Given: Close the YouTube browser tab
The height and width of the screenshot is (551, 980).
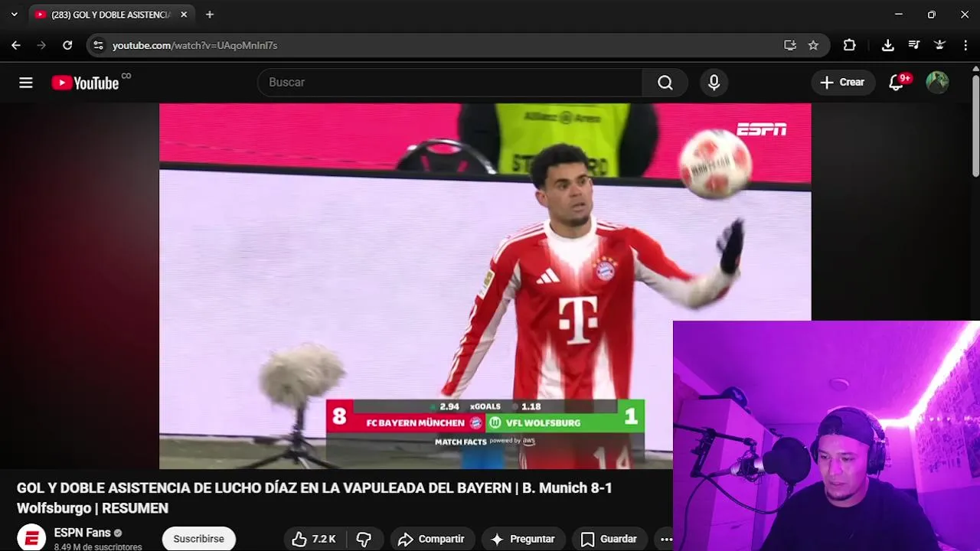Looking at the screenshot, I should tap(184, 15).
